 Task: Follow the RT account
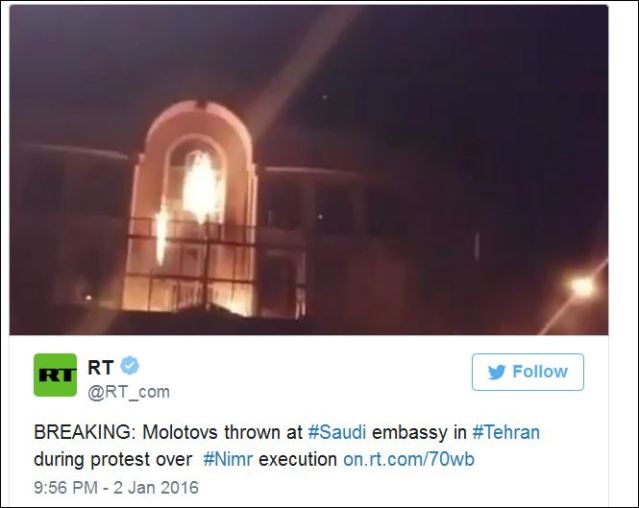pos(528,372)
